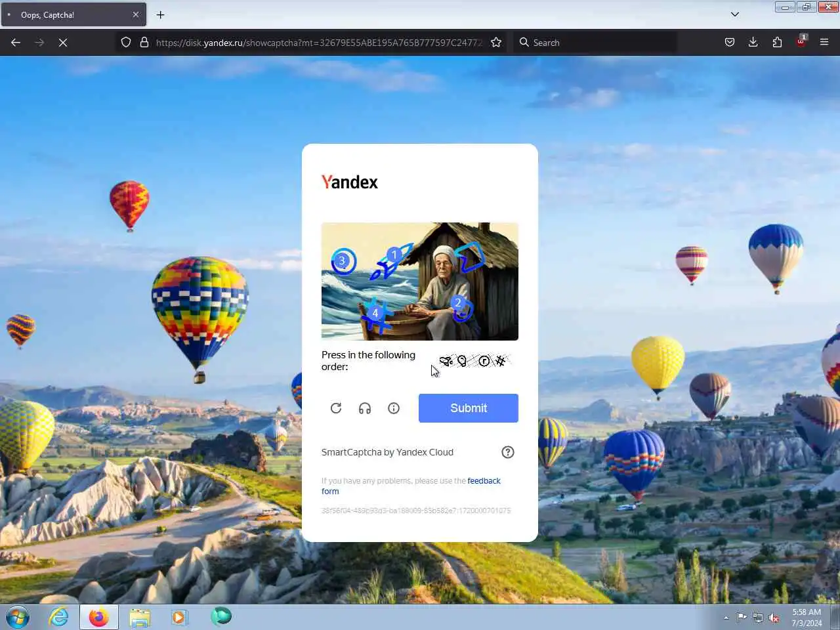Save page to Pocket
Screen dimensions: 840x630
click(730, 42)
